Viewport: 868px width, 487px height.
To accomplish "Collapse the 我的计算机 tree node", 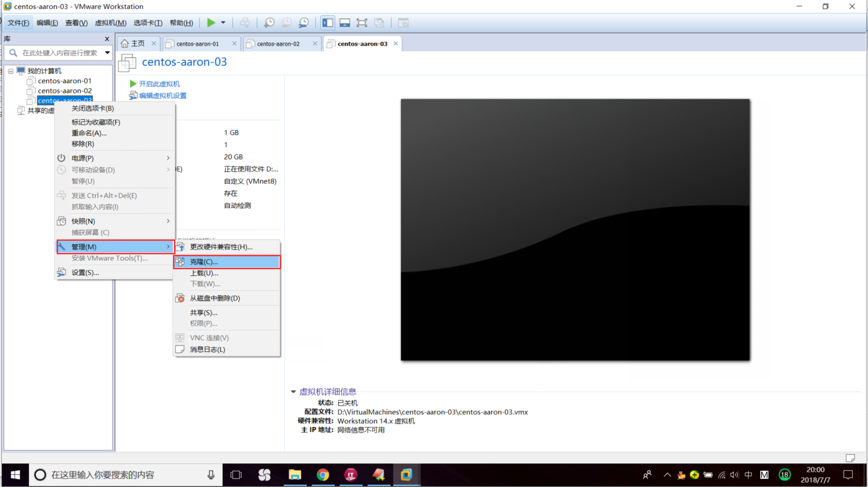I will tap(11, 71).
